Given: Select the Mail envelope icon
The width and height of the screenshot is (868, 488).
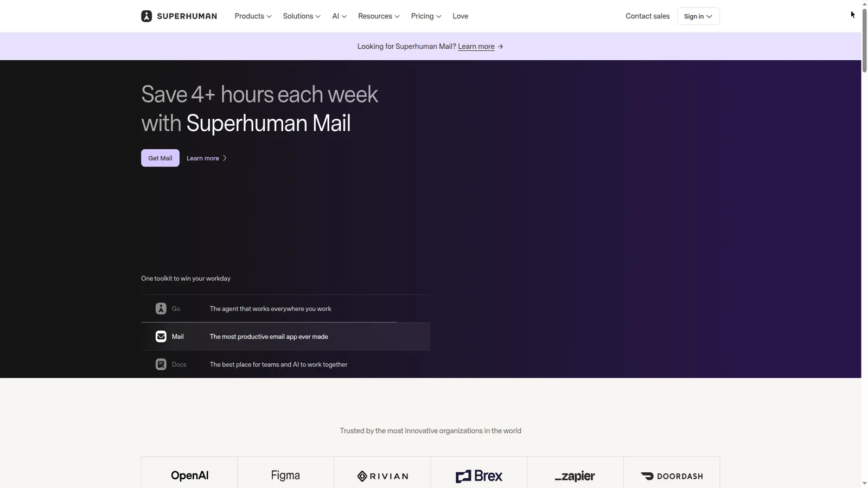Looking at the screenshot, I should coord(161,337).
